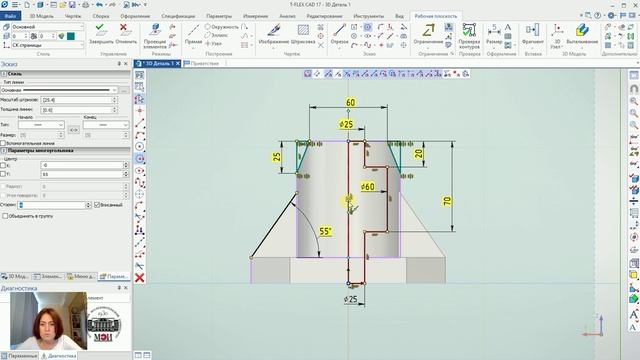
Task: Click the green checkmark Завершить (Finish) icon
Action: tap(100, 28)
